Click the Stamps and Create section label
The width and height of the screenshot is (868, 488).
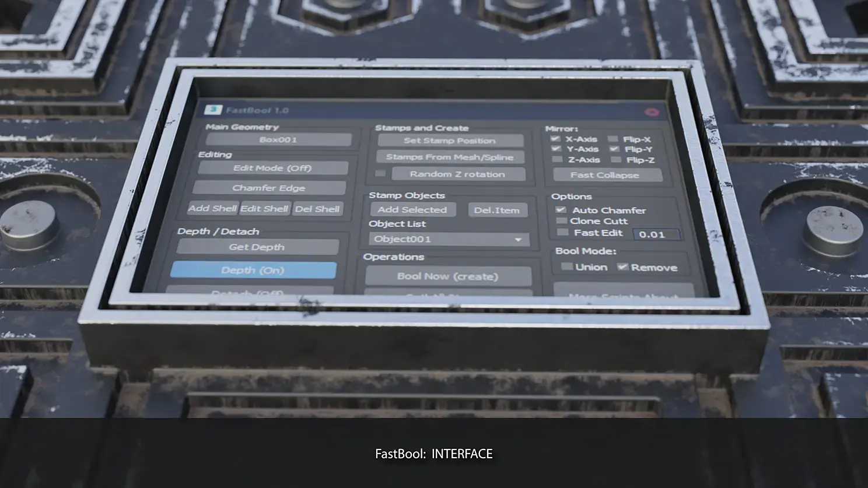422,128
